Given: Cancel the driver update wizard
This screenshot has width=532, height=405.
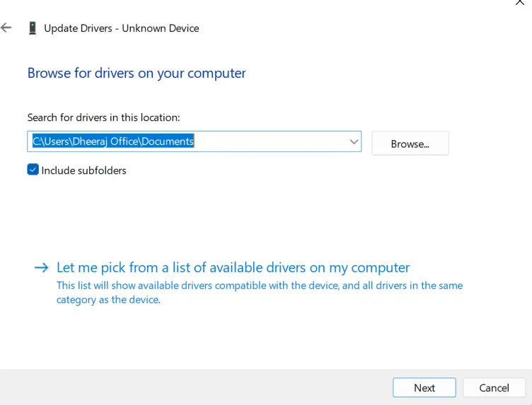Looking at the screenshot, I should point(494,387).
